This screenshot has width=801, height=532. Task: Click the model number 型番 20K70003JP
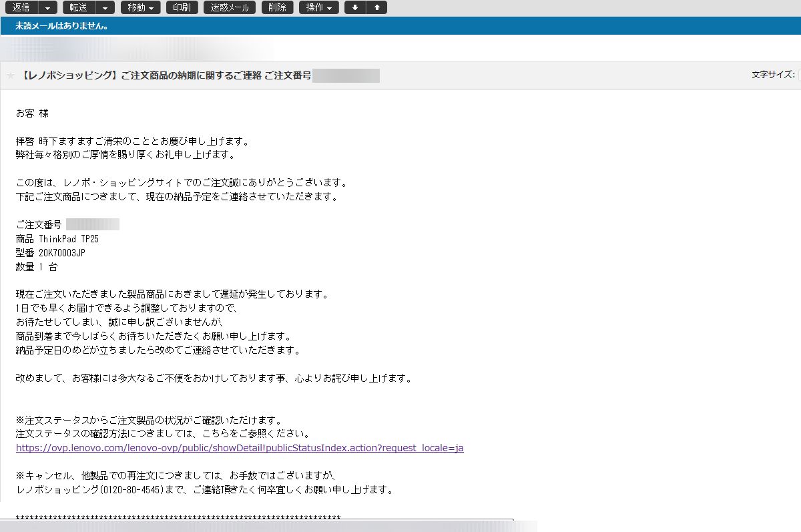pyautogui.click(x=51, y=253)
